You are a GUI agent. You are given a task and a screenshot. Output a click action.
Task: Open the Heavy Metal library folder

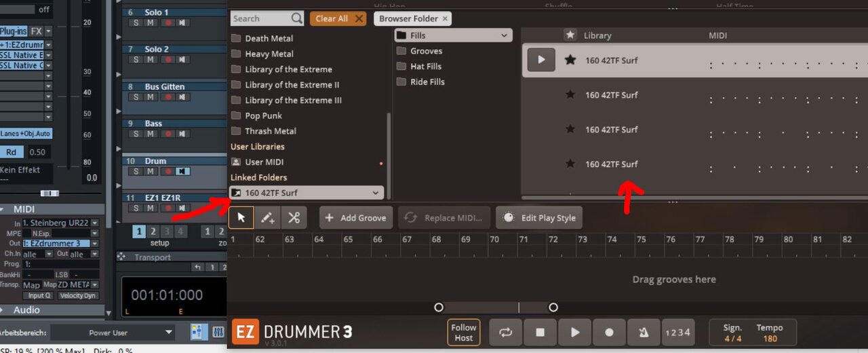[269, 54]
